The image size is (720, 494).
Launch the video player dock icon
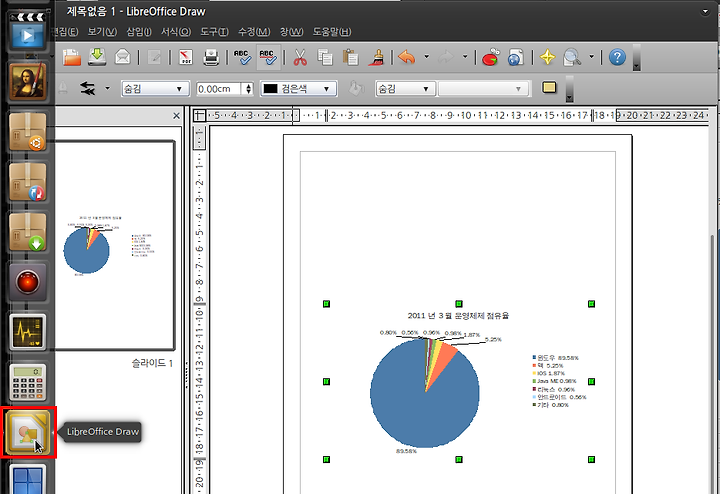pos(28,32)
